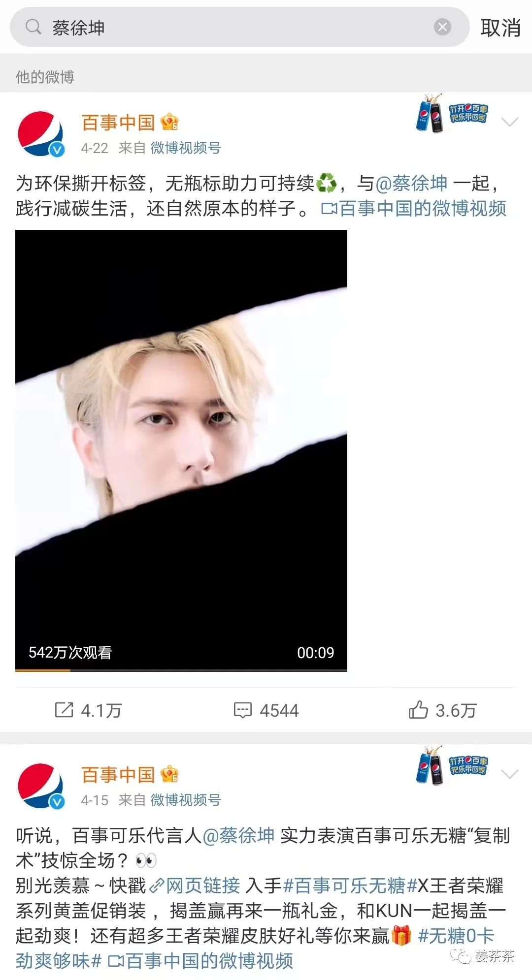Tap the comment icon showing 4544

point(242,710)
